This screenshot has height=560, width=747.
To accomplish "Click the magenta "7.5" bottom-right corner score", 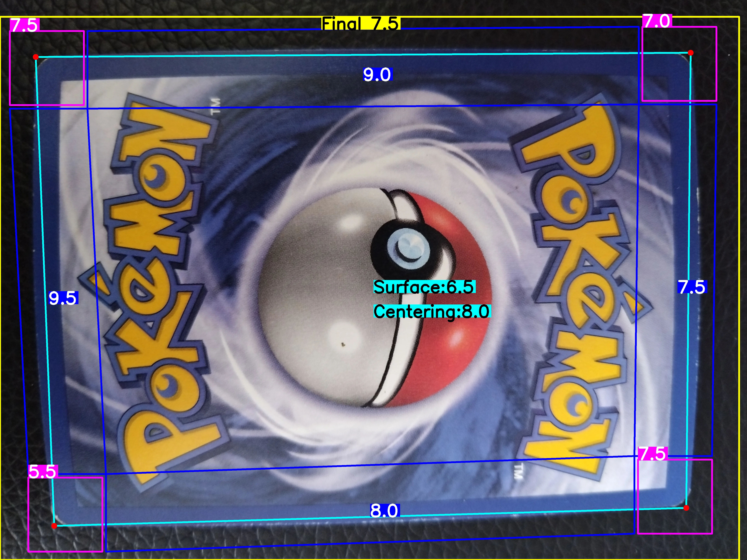I will click(653, 453).
